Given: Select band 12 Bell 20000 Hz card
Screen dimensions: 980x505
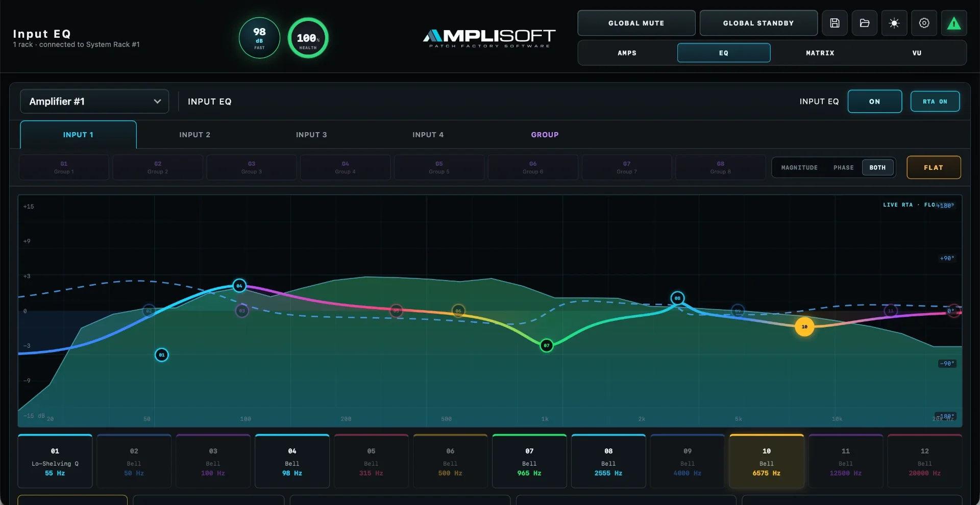Looking at the screenshot, I should pyautogui.click(x=925, y=461).
